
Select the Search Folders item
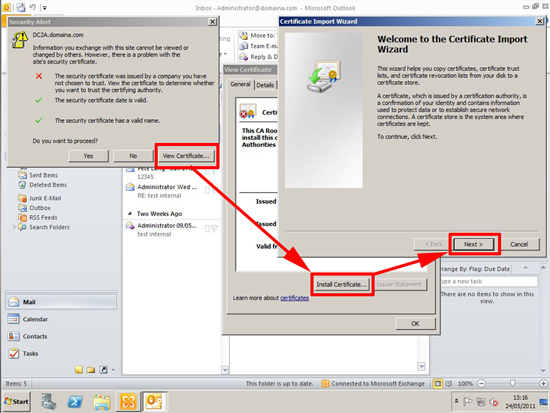[49, 227]
